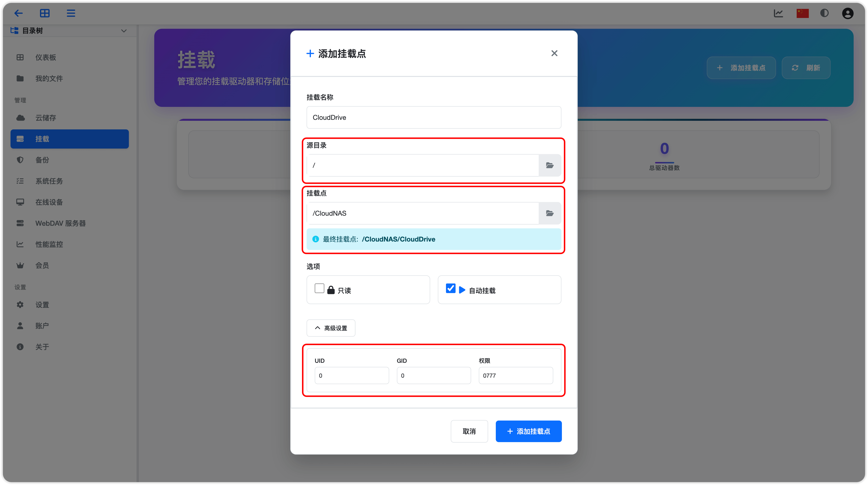
Task: Click the back arrow icon
Action: point(18,13)
